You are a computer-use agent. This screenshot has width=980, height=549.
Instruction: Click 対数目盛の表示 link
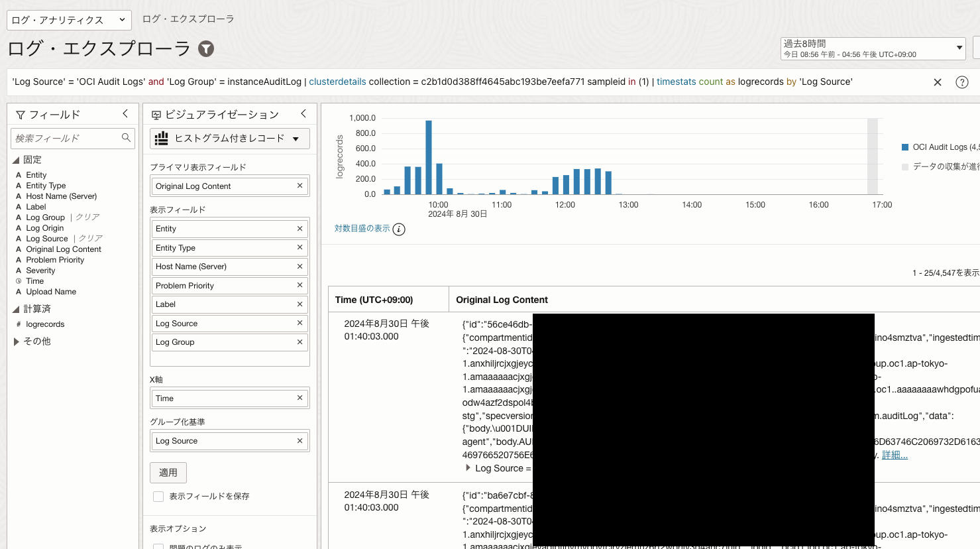click(x=362, y=229)
